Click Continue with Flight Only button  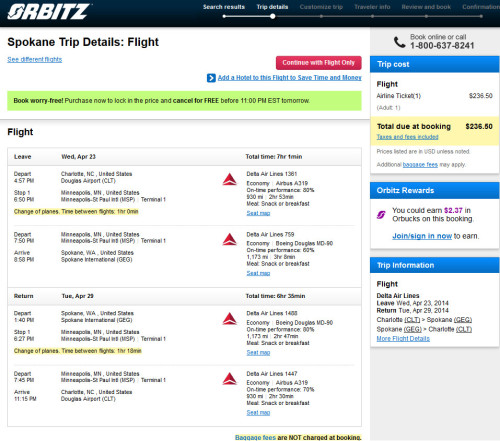[x=319, y=63]
